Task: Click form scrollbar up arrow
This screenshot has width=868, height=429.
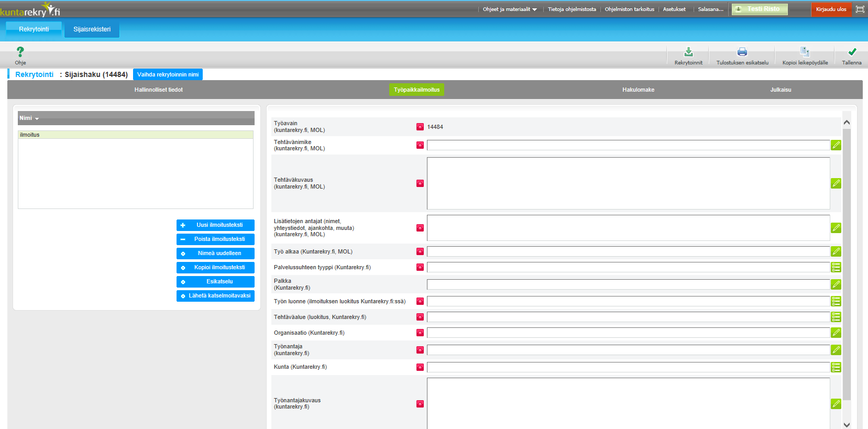Action: pos(847,122)
